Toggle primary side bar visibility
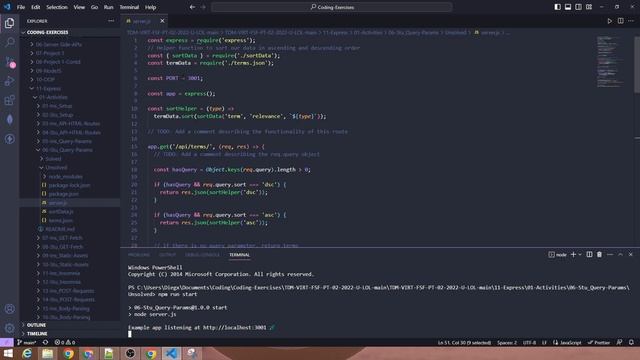 558,7
